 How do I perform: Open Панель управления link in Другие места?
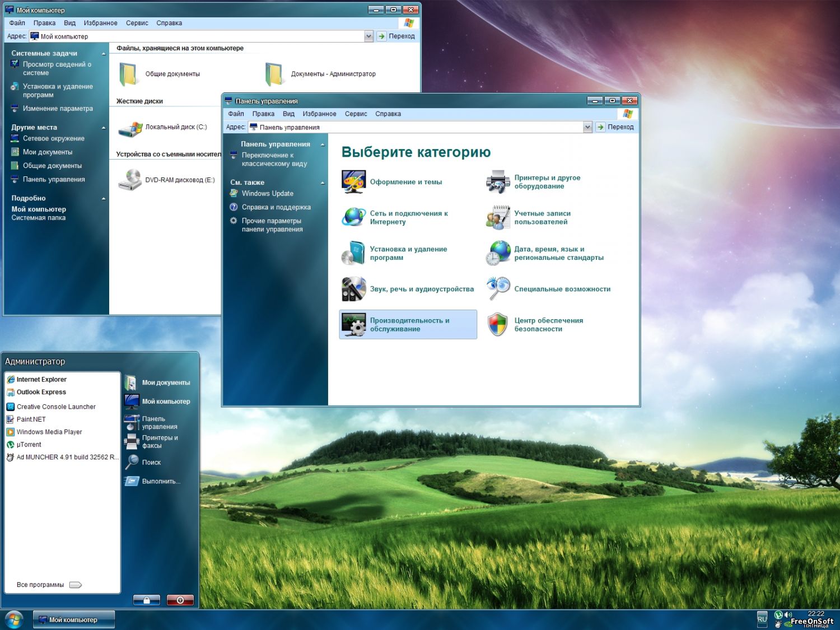tap(54, 180)
